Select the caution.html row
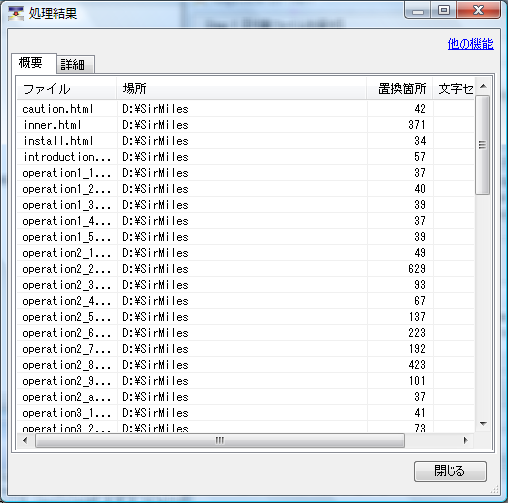The image size is (508, 503). click(x=245, y=109)
